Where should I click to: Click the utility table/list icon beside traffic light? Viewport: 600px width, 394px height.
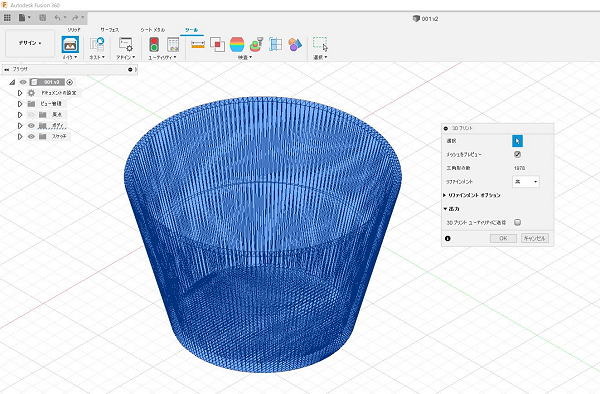coord(173,45)
